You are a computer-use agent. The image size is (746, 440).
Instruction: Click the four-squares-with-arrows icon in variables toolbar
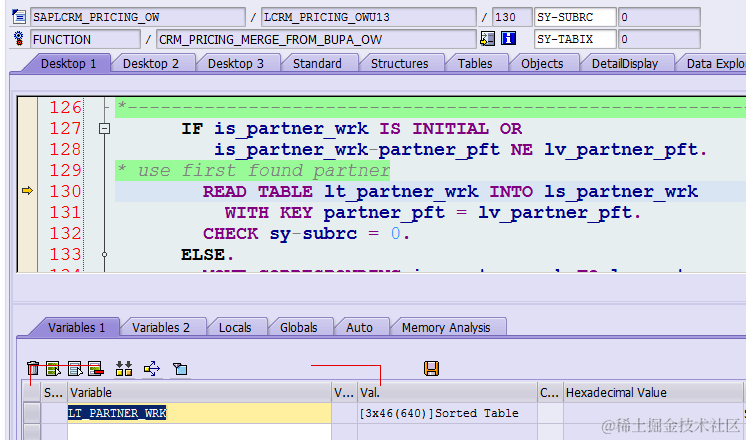(124, 369)
